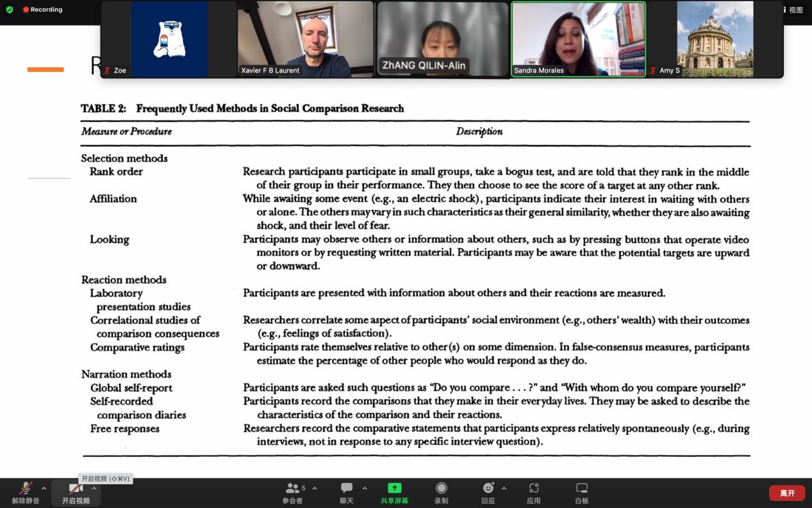
Task: Expand the reactions options arrow
Action: pyautogui.click(x=504, y=488)
